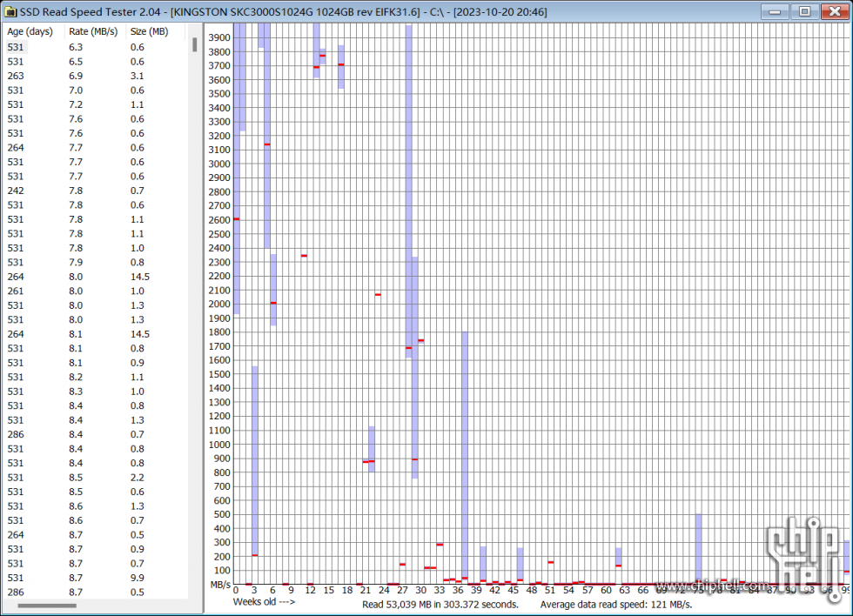Select the 261-day row at 8.0 MB/s
This screenshot has height=616, width=853.
tap(95, 291)
